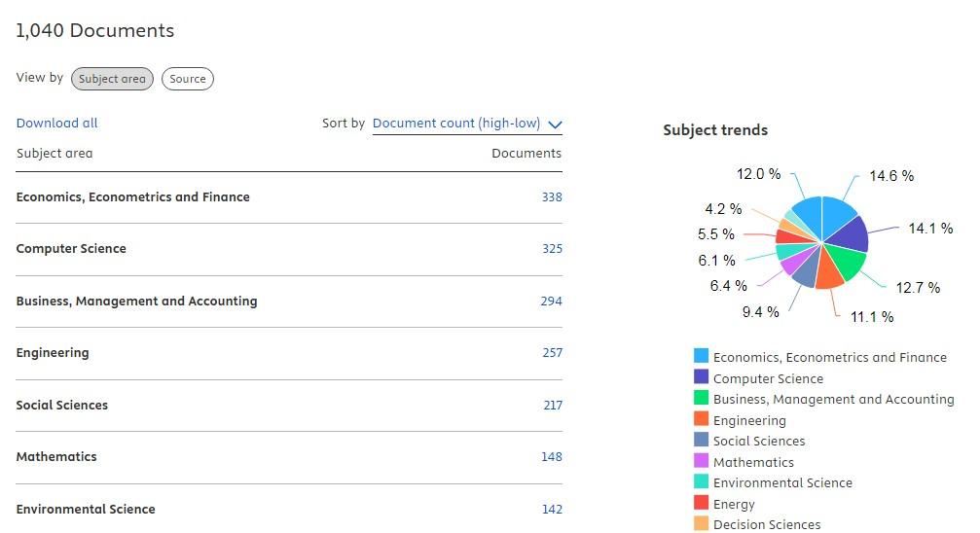Screen dimensions: 980x533
Task: Click the 12.7% green pie slice
Action: [x=845, y=262]
